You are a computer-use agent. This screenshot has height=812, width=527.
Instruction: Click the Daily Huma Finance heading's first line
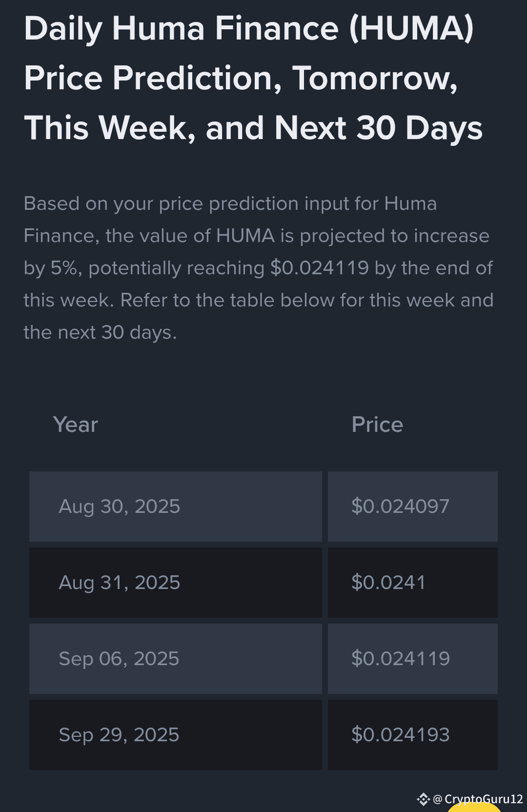tap(249, 28)
